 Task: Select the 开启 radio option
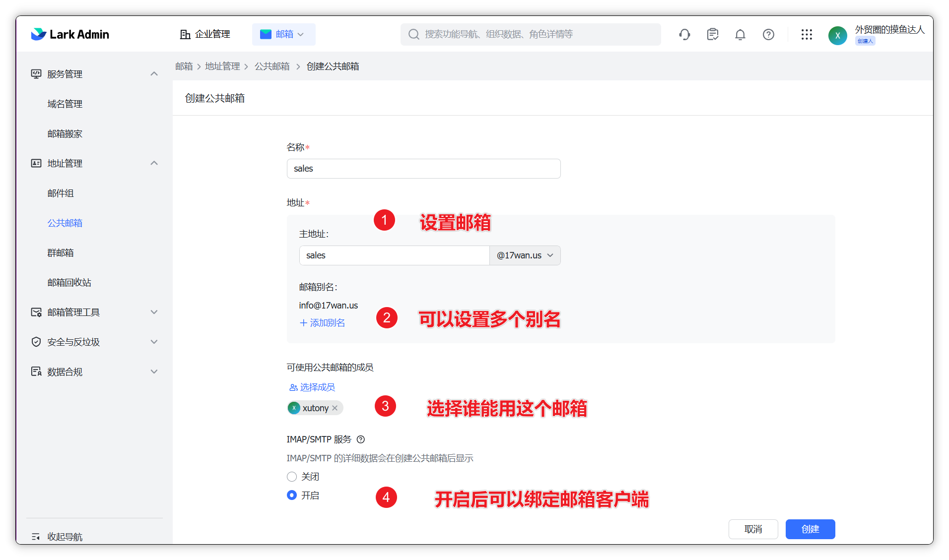[292, 496]
